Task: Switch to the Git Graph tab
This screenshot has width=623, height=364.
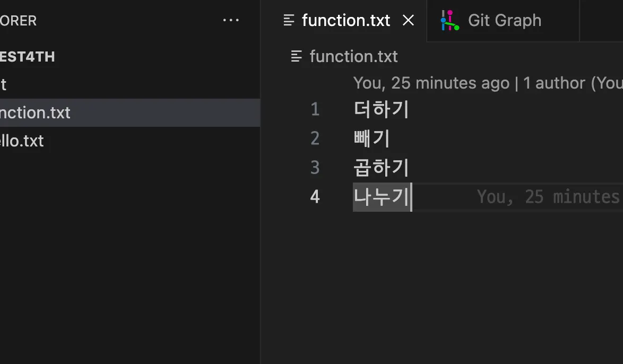Action: pyautogui.click(x=504, y=21)
